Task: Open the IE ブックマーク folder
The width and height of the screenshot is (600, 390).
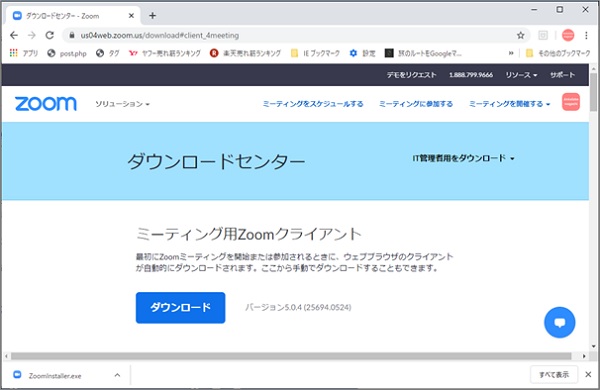Action: (315, 53)
